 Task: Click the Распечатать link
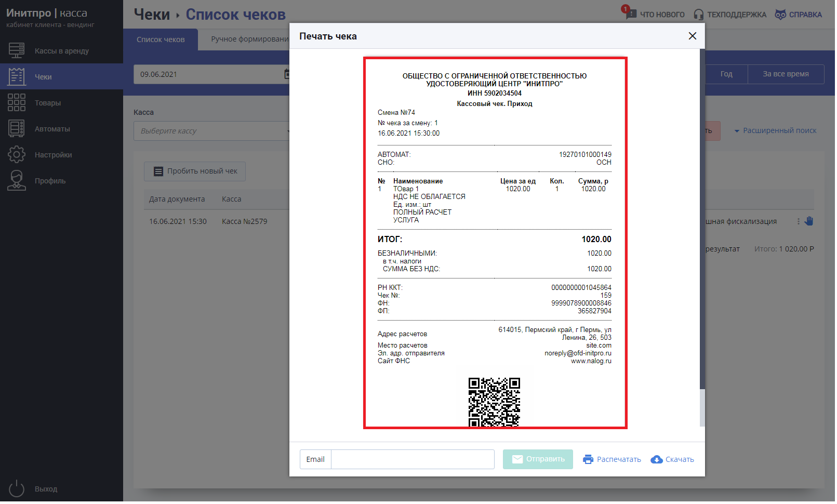click(x=619, y=459)
